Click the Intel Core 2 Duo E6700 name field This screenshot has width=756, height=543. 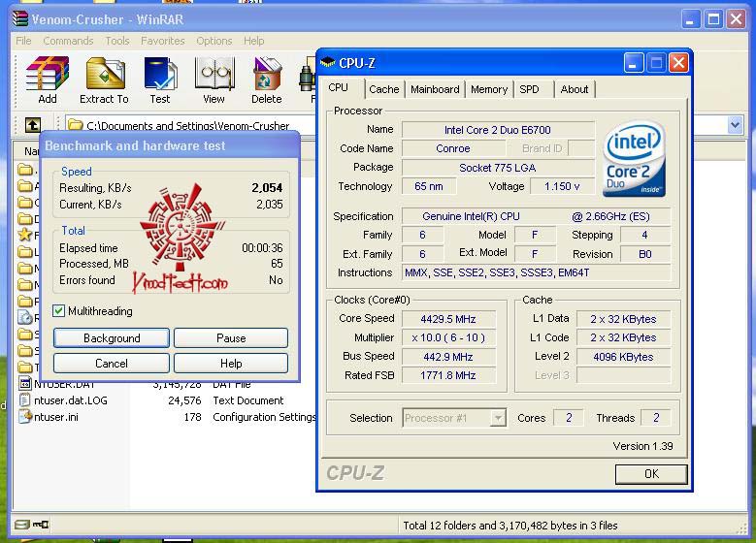click(498, 130)
